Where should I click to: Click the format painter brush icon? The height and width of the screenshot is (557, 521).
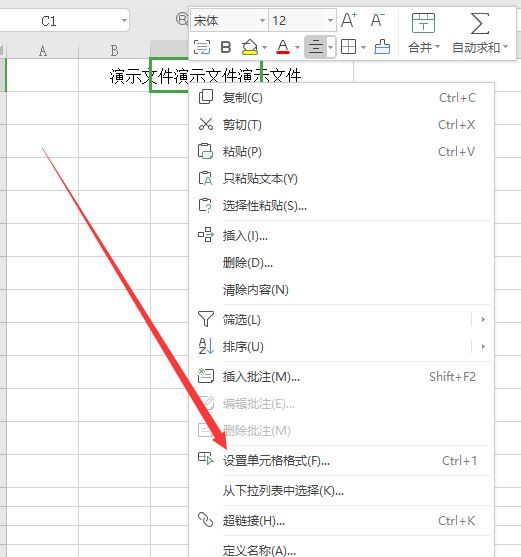pyautogui.click(x=382, y=47)
